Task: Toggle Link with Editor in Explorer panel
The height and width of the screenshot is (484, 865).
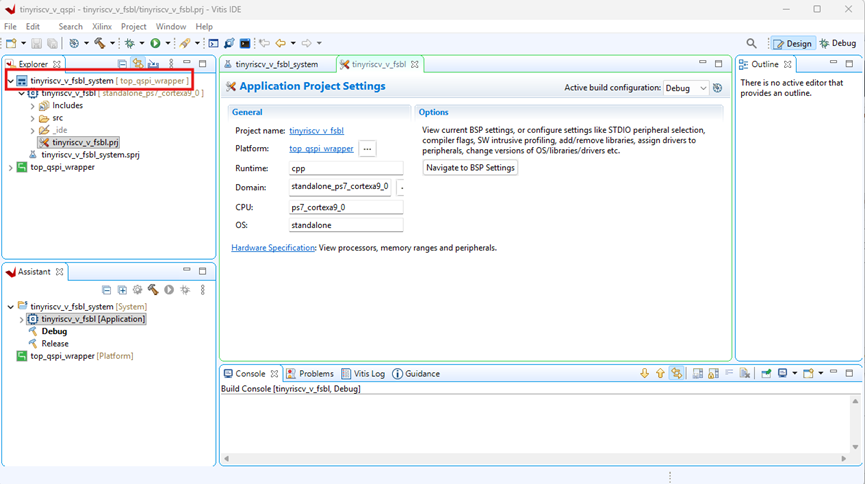Action: tap(138, 64)
